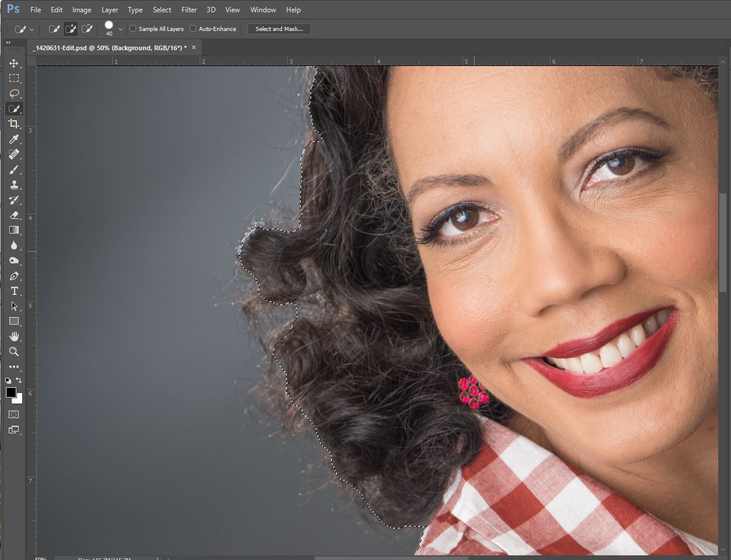Pick the Spot Healing Brush tool
Viewport: 731px width, 560px height.
coord(15,154)
